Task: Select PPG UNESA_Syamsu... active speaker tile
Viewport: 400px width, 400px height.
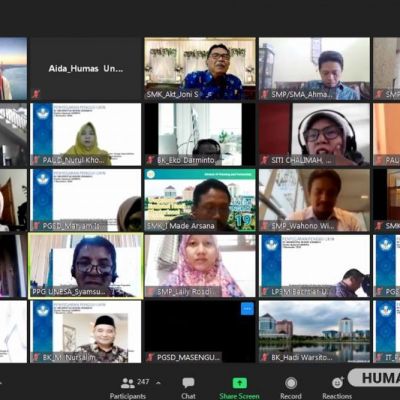Action: click(x=86, y=266)
